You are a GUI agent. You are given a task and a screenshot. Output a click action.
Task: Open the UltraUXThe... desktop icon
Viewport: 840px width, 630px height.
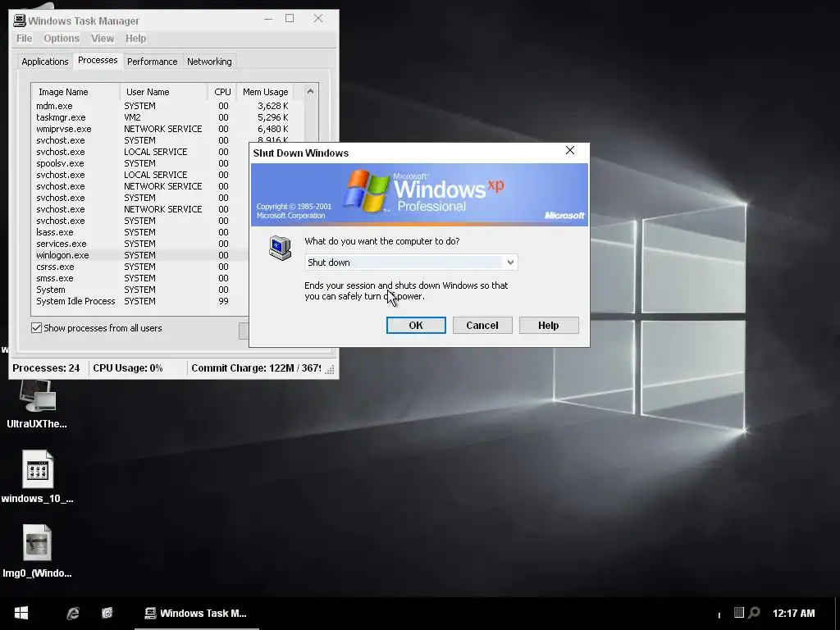point(37,404)
